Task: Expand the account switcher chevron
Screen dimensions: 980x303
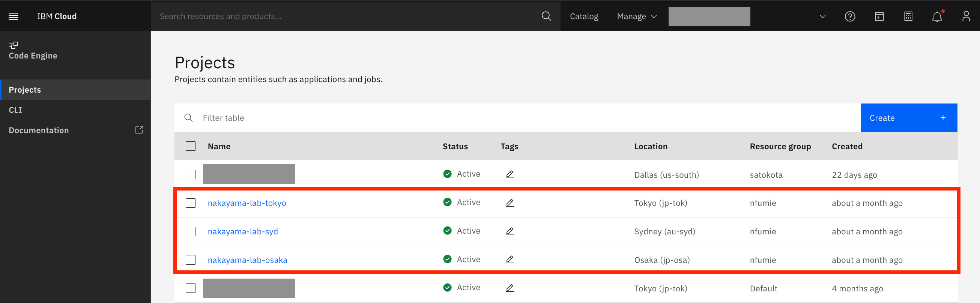Action: pos(822,16)
